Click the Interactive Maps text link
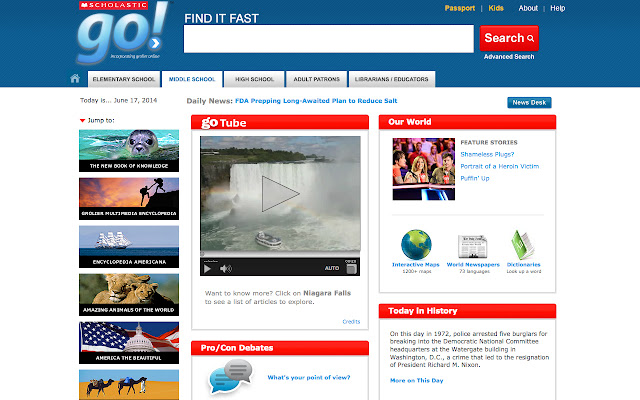This screenshot has width=640, height=400. click(416, 264)
